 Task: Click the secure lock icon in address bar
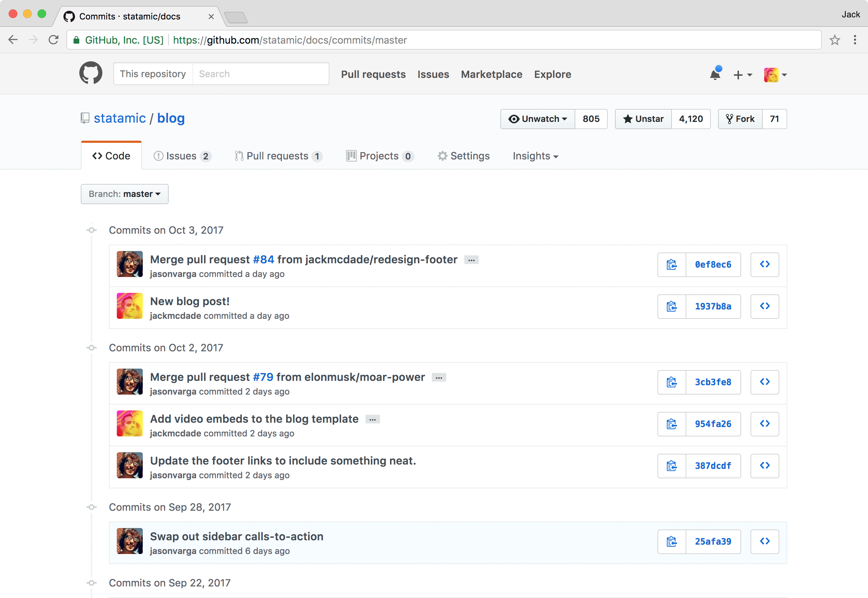[76, 40]
